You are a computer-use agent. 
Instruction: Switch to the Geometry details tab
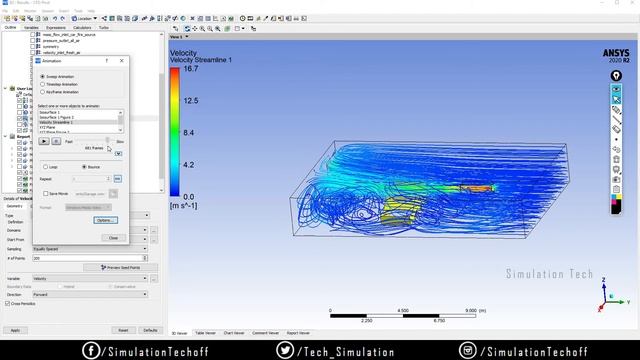15,206
